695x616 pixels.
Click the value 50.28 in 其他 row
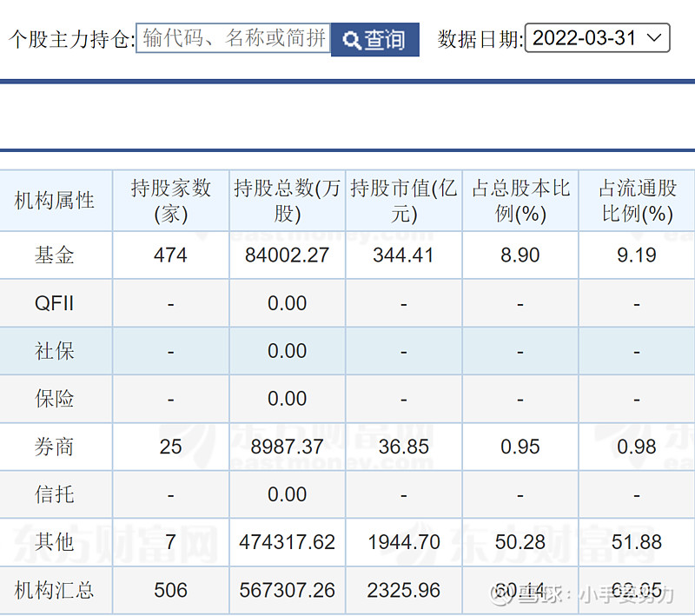point(520,542)
